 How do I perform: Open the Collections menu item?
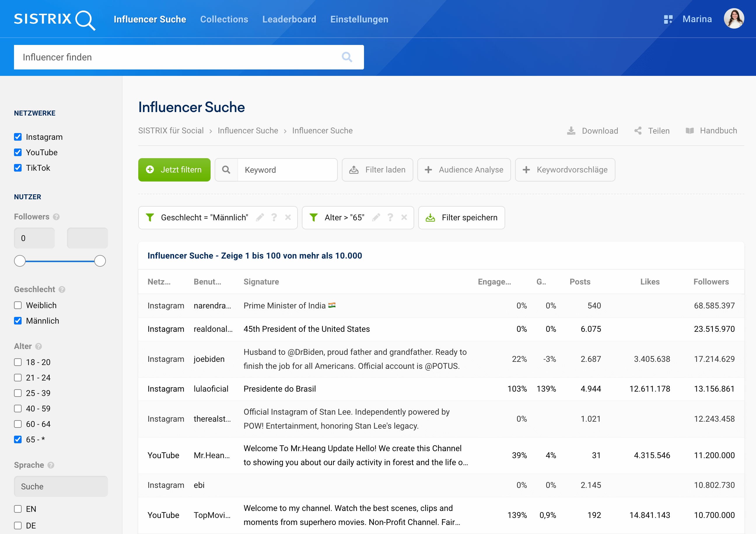coord(224,19)
